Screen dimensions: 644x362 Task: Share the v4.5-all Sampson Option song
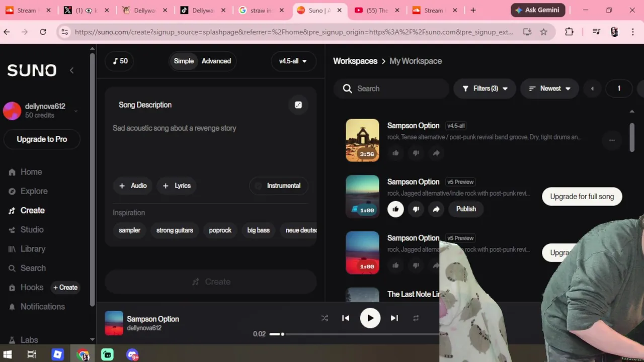point(436,153)
